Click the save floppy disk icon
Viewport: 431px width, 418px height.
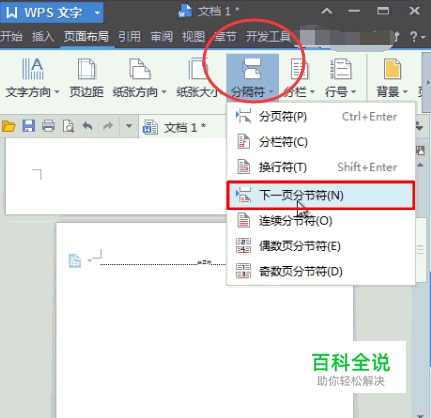tap(29, 126)
